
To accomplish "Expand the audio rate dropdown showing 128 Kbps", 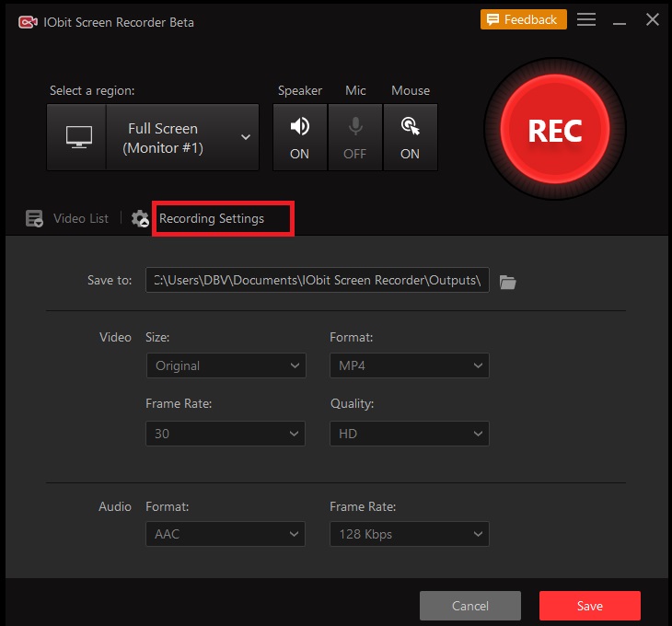I will [410, 534].
